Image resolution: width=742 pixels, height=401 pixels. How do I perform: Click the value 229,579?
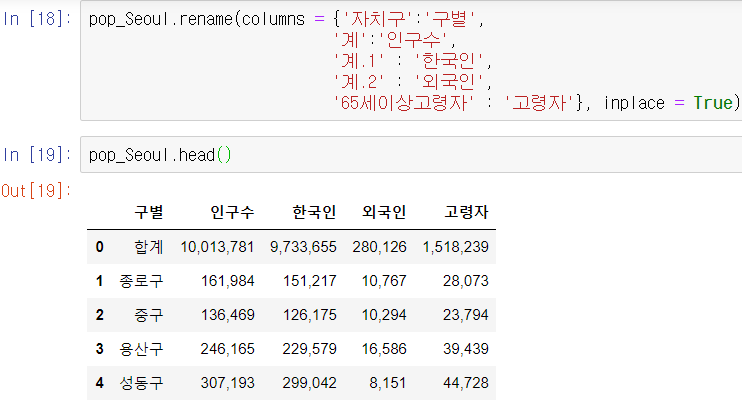point(309,349)
